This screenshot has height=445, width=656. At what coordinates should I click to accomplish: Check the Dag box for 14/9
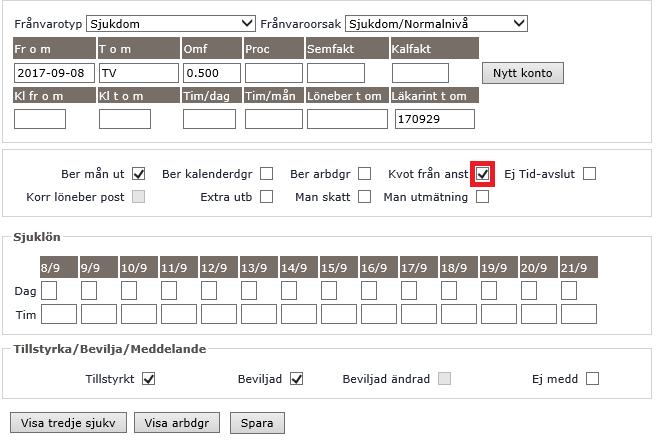(x=289, y=291)
